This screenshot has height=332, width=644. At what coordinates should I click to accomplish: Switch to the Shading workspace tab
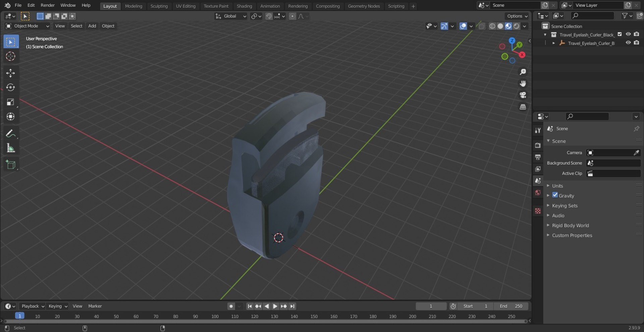[x=244, y=6]
